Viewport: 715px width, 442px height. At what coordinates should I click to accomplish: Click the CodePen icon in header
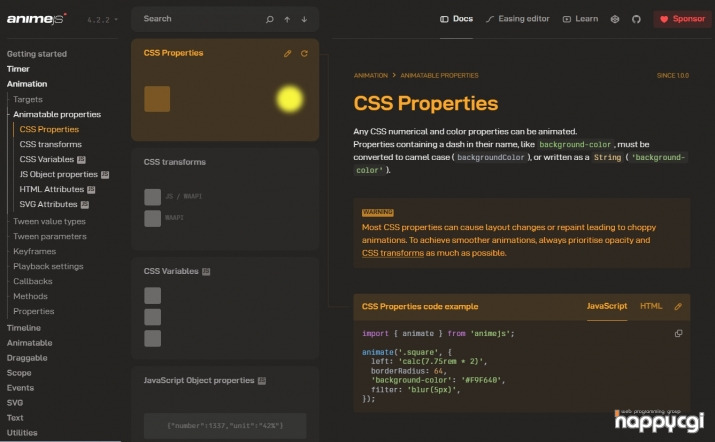point(615,19)
